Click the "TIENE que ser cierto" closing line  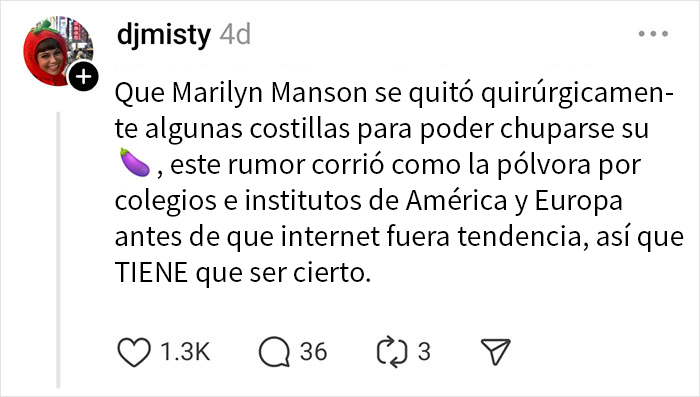[243, 272]
